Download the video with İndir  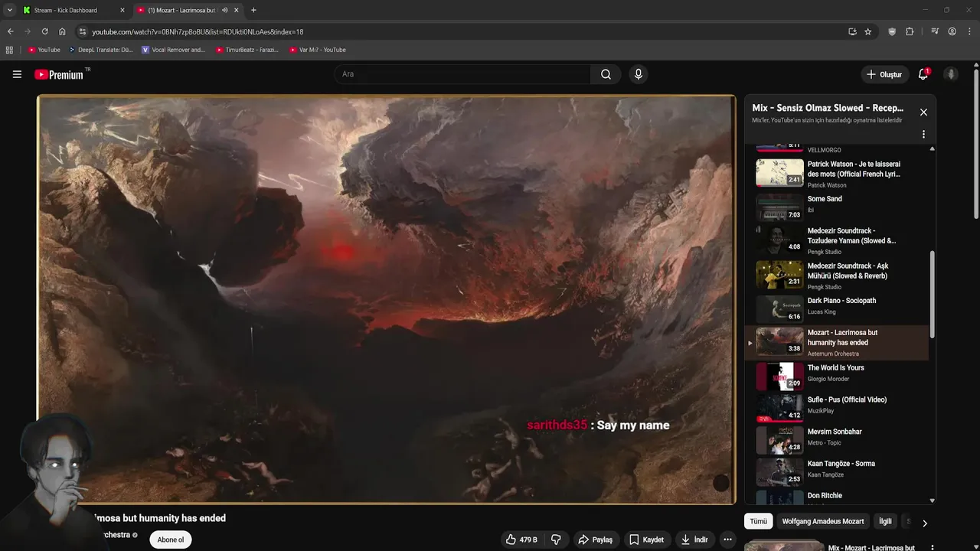[x=694, y=540]
